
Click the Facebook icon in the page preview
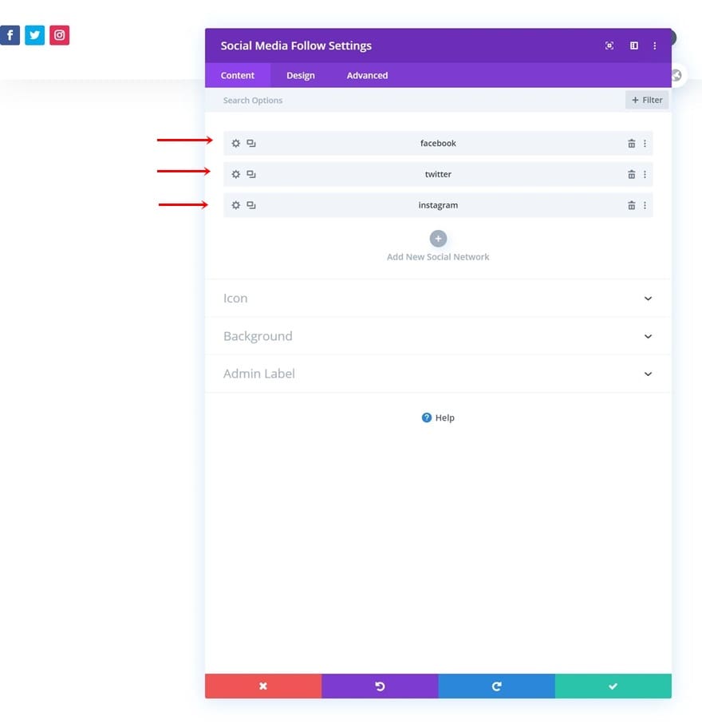pyautogui.click(x=10, y=35)
